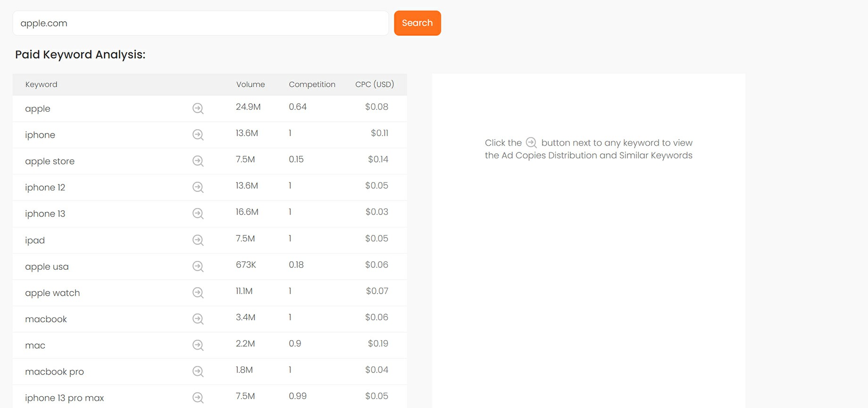
Task: Select the Competition column header
Action: point(312,84)
